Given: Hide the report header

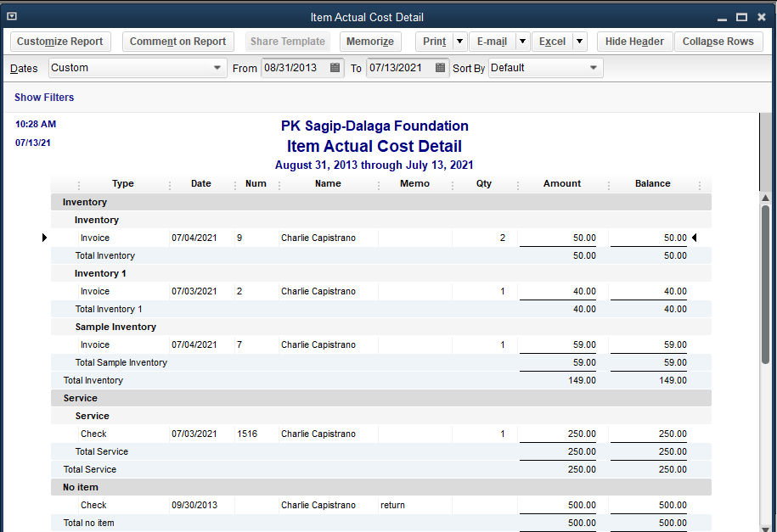Looking at the screenshot, I should tap(635, 42).
